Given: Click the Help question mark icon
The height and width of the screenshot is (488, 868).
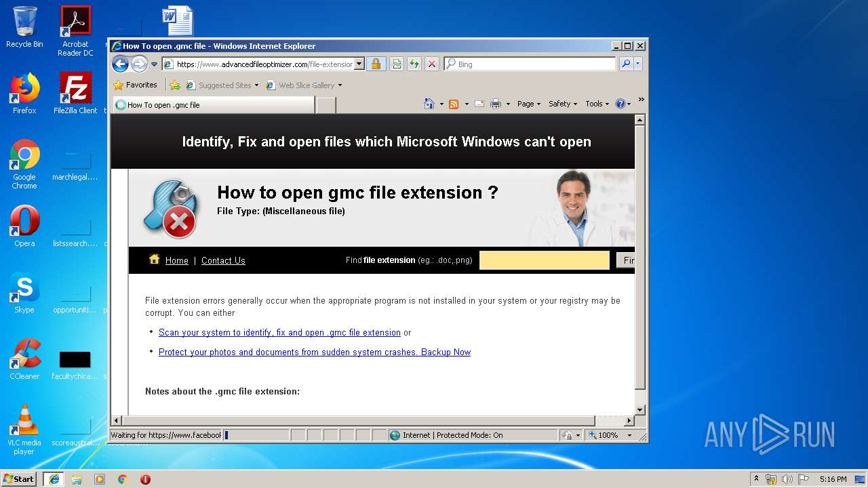Looking at the screenshot, I should (620, 104).
